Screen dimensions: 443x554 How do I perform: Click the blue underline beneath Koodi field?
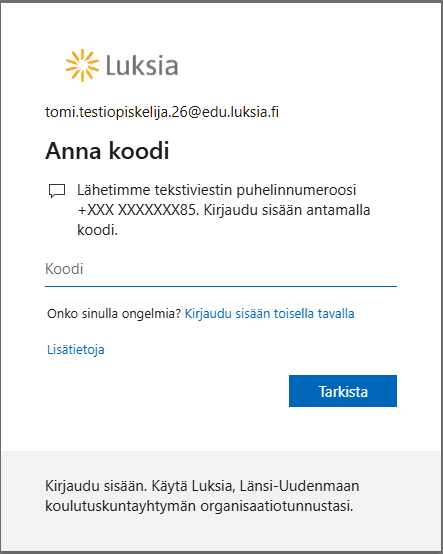tap(221, 286)
